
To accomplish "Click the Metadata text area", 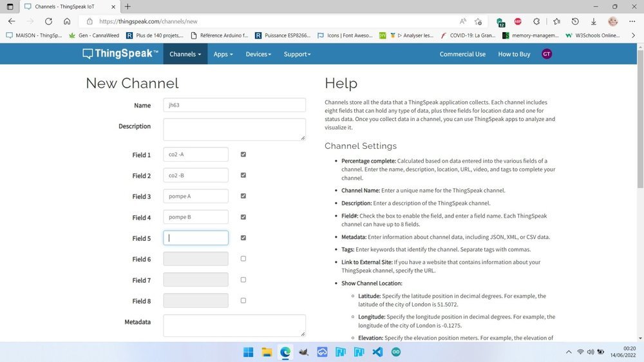I will pyautogui.click(x=234, y=325).
